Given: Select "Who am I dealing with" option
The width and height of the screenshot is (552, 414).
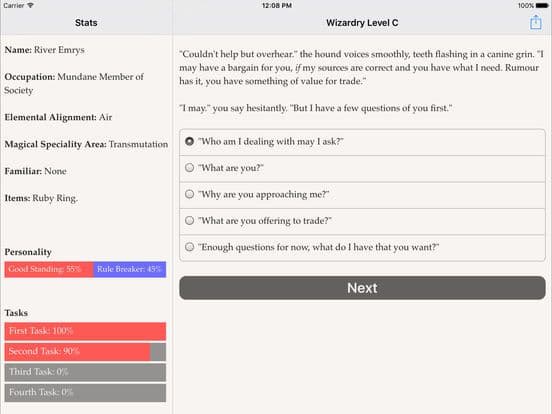Looking at the screenshot, I should coord(362,142).
